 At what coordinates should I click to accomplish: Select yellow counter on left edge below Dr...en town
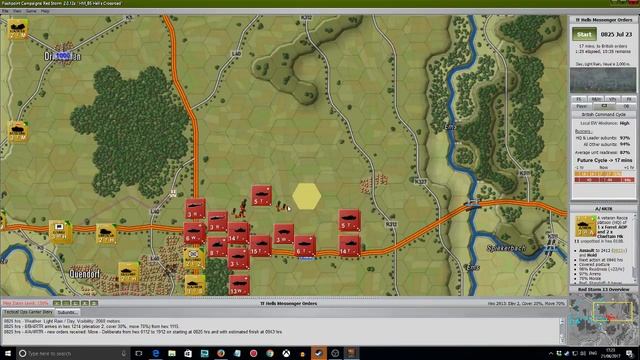click(x=18, y=131)
